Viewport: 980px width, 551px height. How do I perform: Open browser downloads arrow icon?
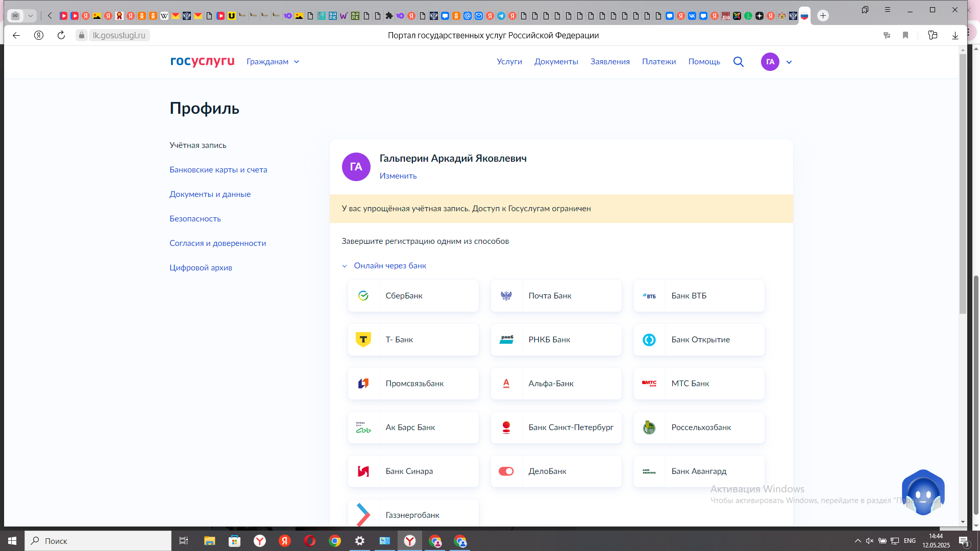(955, 35)
